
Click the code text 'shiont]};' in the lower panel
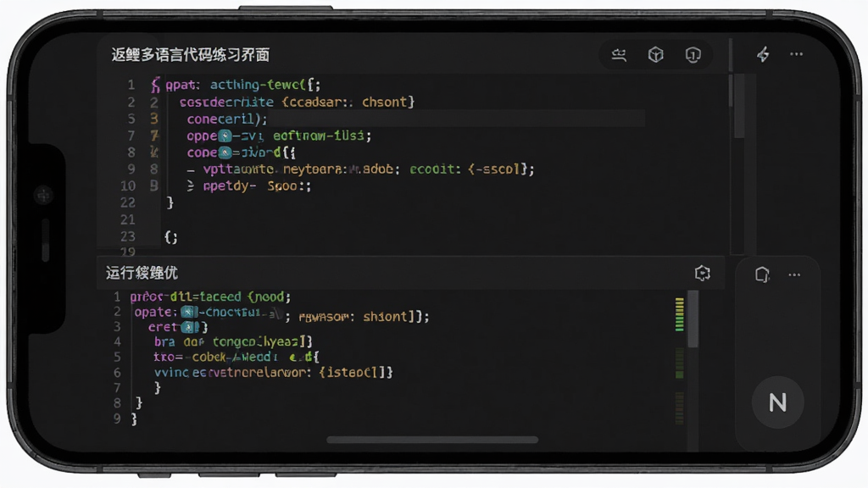pos(397,317)
